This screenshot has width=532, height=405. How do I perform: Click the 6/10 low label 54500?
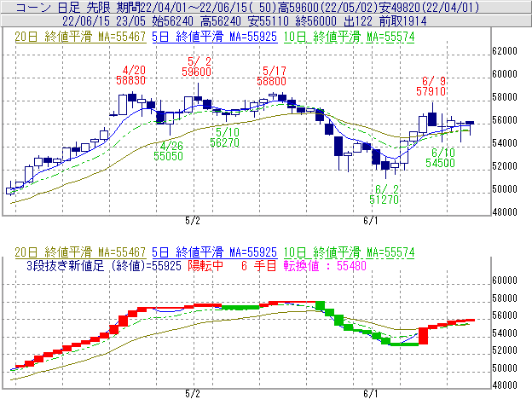click(440, 163)
